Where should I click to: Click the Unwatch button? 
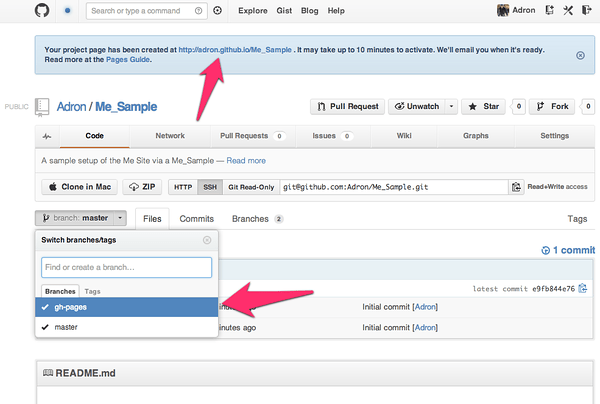[417, 106]
